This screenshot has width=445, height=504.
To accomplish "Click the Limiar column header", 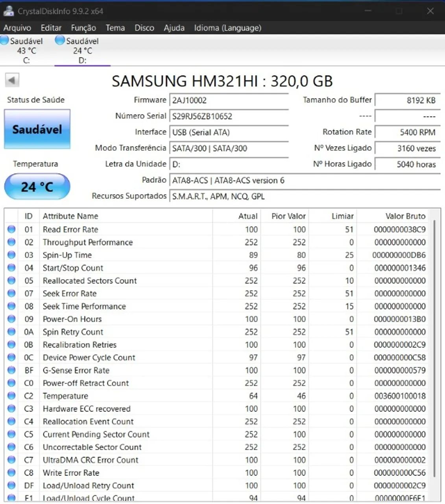I will click(332, 216).
